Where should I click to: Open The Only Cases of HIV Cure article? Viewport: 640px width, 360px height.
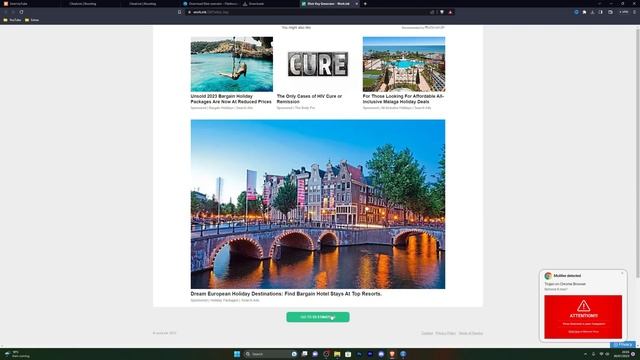point(309,99)
